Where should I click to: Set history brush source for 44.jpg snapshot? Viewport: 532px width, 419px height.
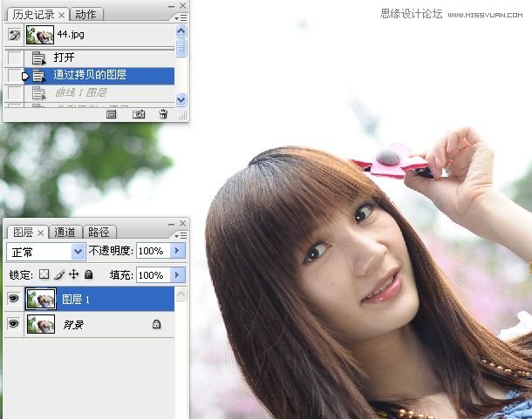(14, 35)
